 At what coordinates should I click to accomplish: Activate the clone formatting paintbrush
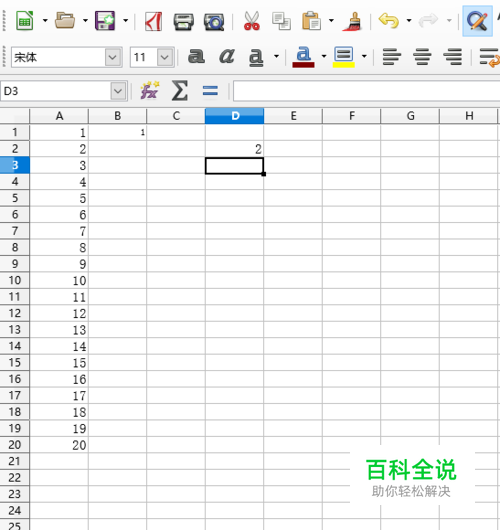[x=352, y=21]
